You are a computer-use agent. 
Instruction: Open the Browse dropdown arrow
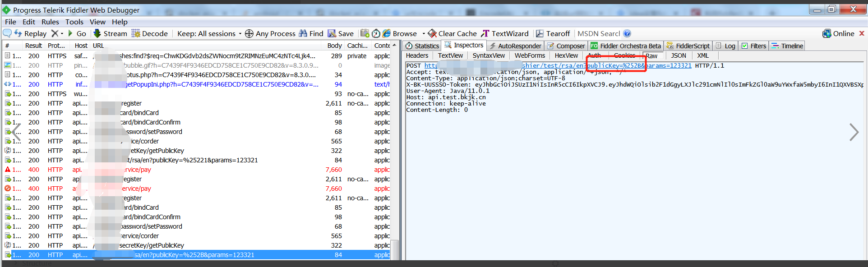tap(423, 33)
